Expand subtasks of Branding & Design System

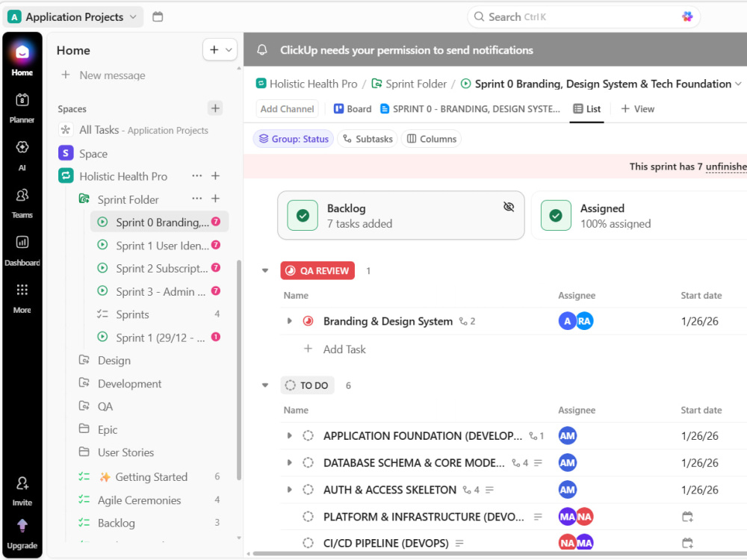pyautogui.click(x=289, y=321)
